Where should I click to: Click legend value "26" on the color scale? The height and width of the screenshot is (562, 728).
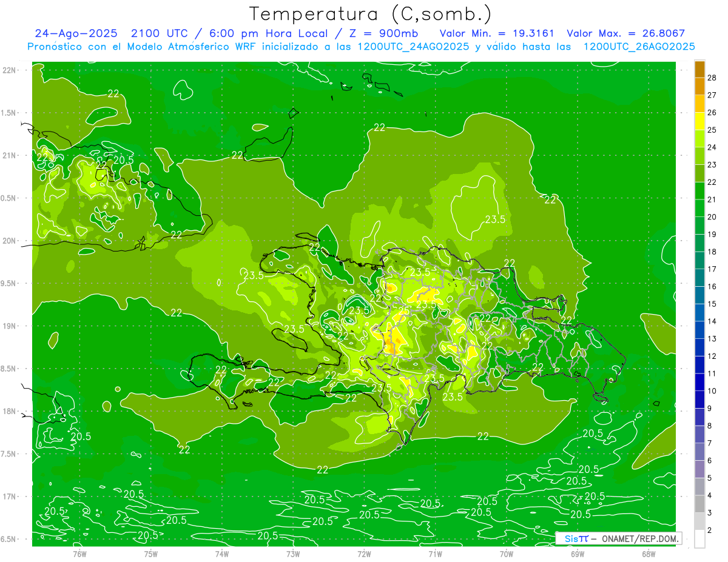(x=713, y=112)
